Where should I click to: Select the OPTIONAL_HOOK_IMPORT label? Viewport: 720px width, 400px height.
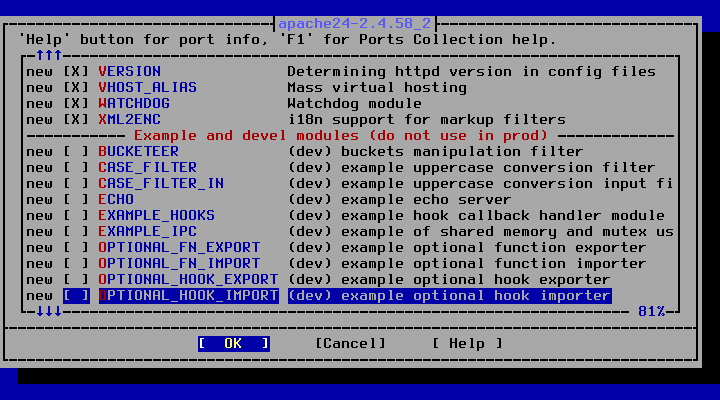coord(189,296)
